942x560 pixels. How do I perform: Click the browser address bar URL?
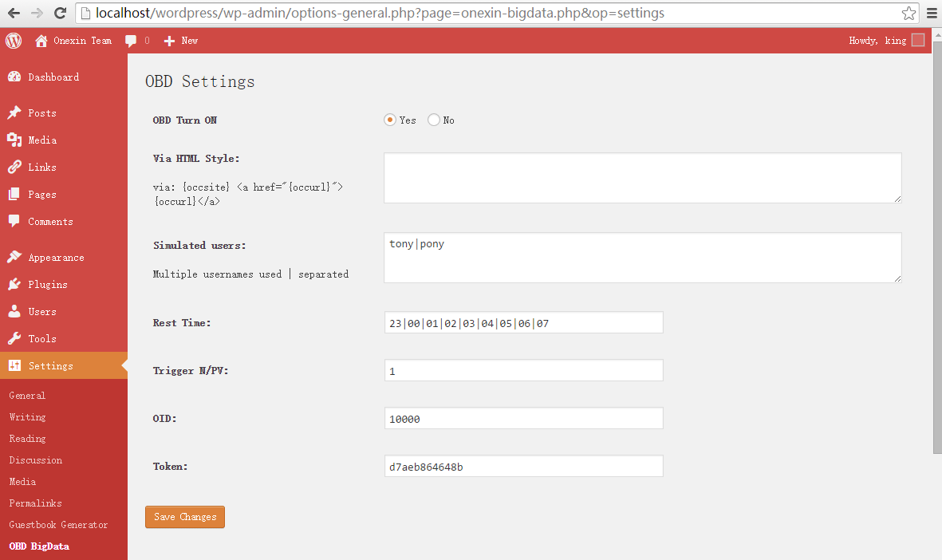[x=380, y=13]
